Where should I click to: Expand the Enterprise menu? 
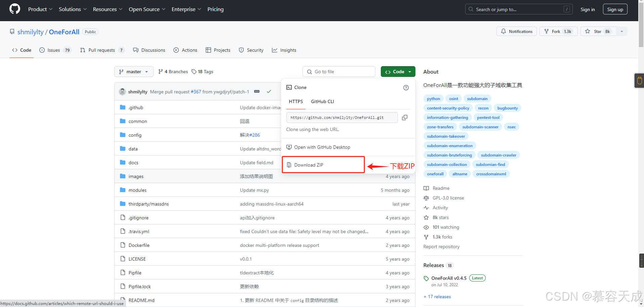(x=186, y=9)
